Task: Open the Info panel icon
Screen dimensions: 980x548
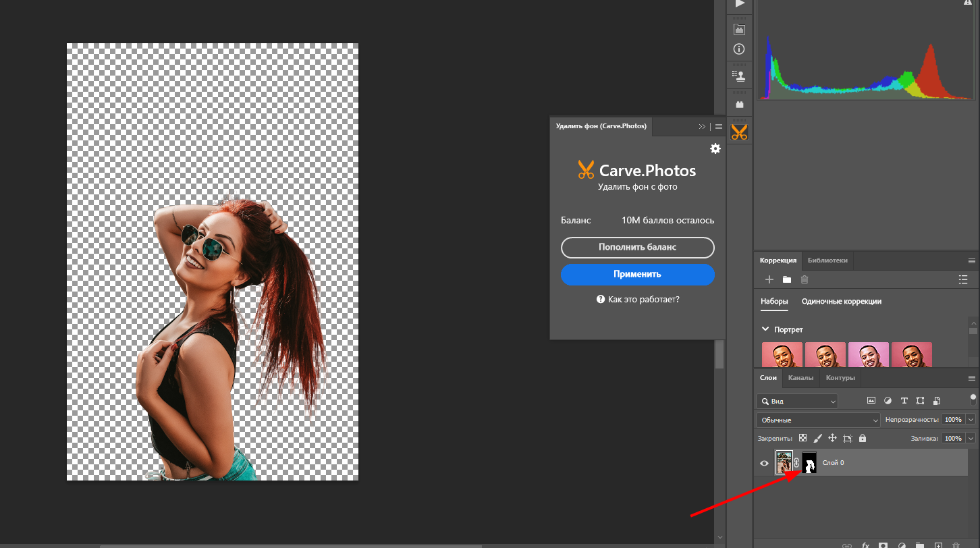Action: pos(739,49)
